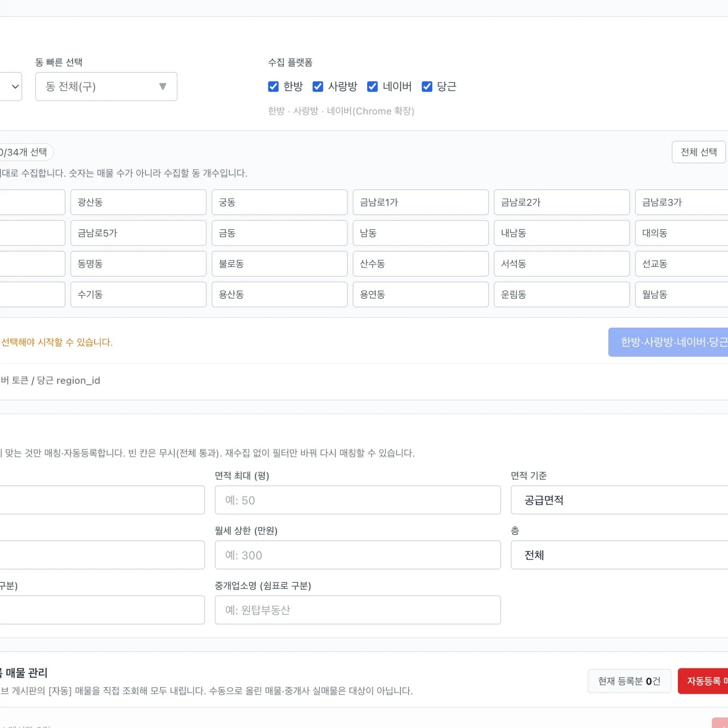
Task: Select the 궁동 district tile
Action: 279,202
